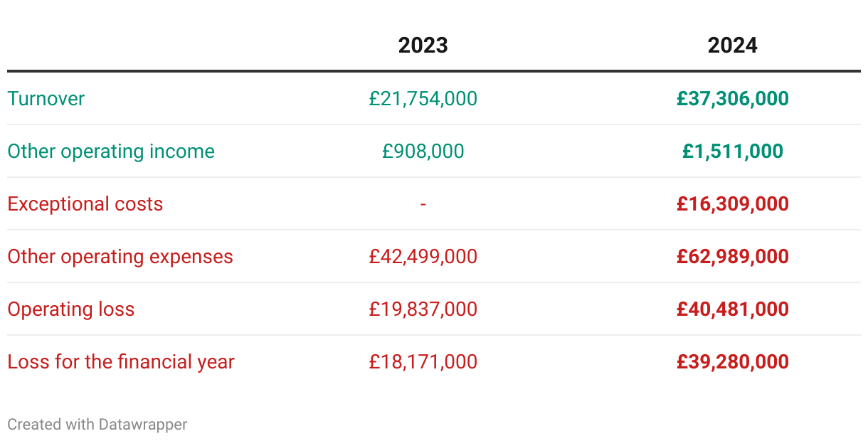Select the Other operating expenses label
This screenshot has width=868, height=441.
[x=120, y=256]
